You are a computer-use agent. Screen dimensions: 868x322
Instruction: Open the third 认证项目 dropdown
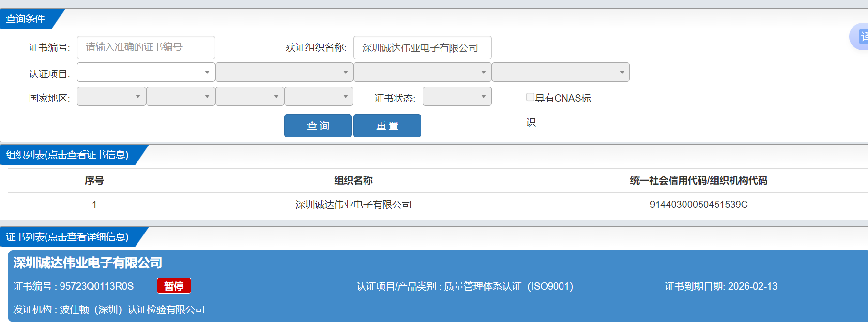(x=422, y=72)
